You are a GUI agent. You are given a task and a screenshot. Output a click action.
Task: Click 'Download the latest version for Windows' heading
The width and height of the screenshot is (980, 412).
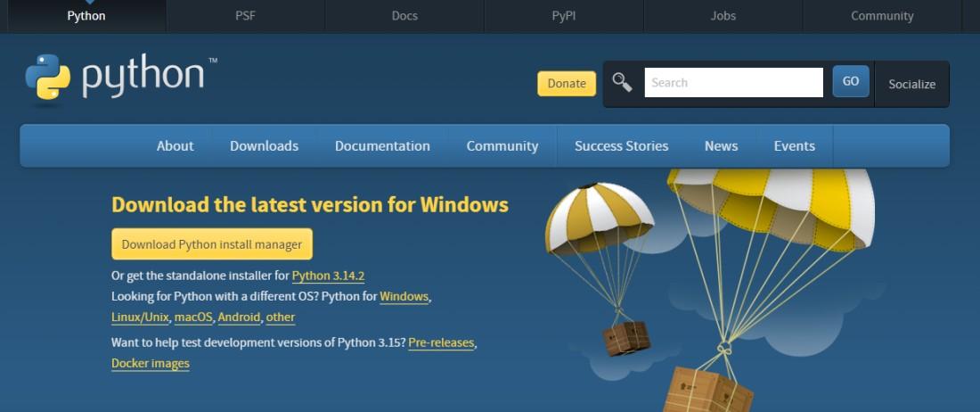[310, 204]
